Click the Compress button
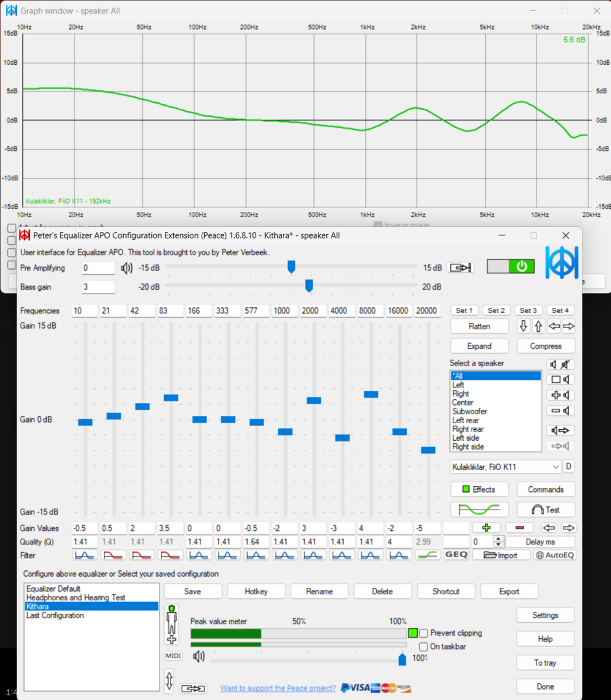The image size is (611, 700). tap(545, 346)
